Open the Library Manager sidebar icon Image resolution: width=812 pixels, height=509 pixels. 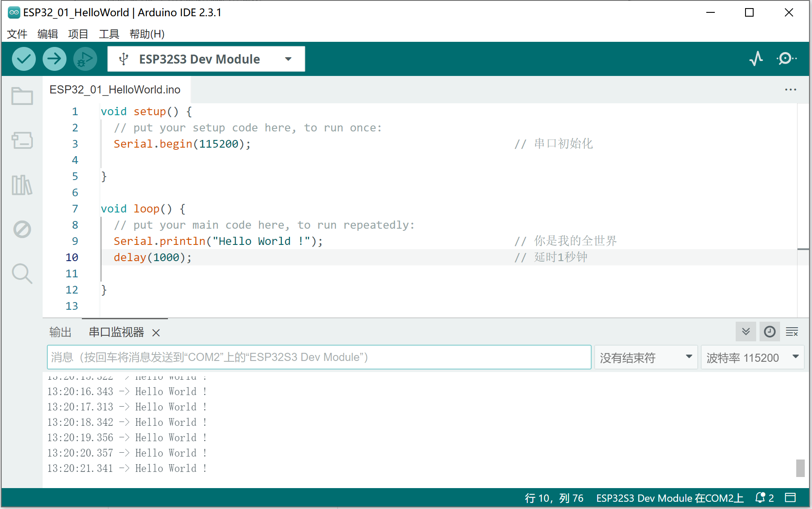[x=22, y=185]
